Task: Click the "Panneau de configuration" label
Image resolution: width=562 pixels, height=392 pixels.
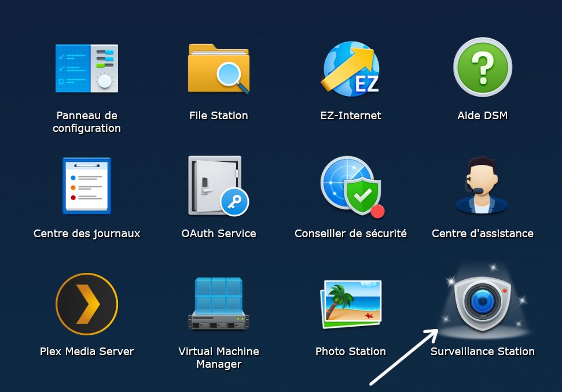Action: tap(87, 122)
